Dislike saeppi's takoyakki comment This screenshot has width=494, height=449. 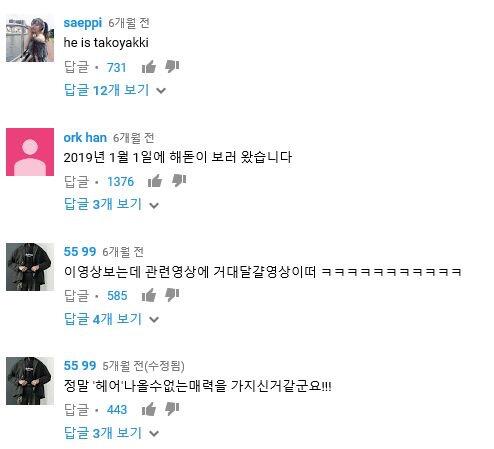tap(172, 67)
